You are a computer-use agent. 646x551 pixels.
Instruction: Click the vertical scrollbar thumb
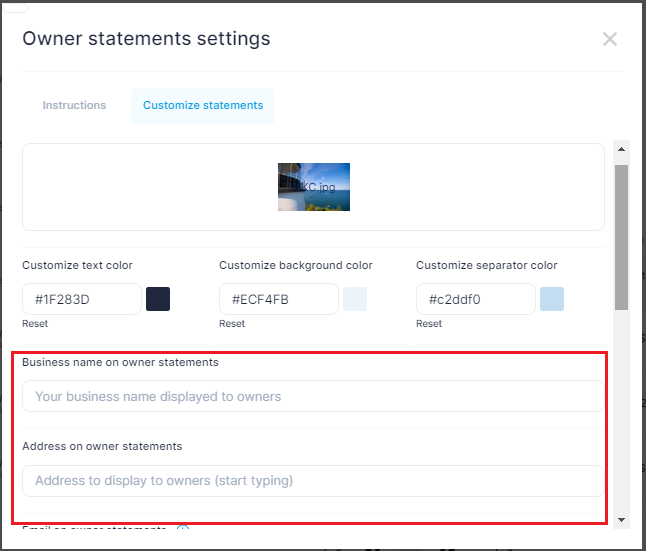coord(621,237)
